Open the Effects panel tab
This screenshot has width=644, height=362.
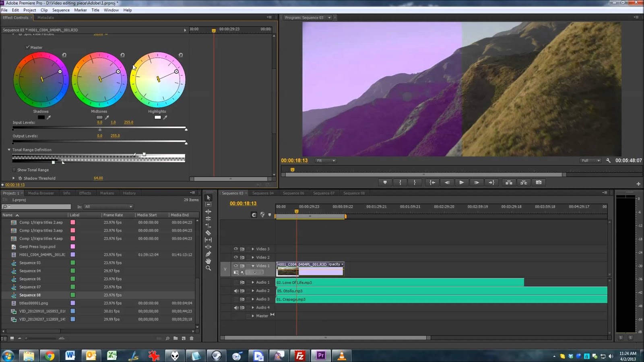85,193
